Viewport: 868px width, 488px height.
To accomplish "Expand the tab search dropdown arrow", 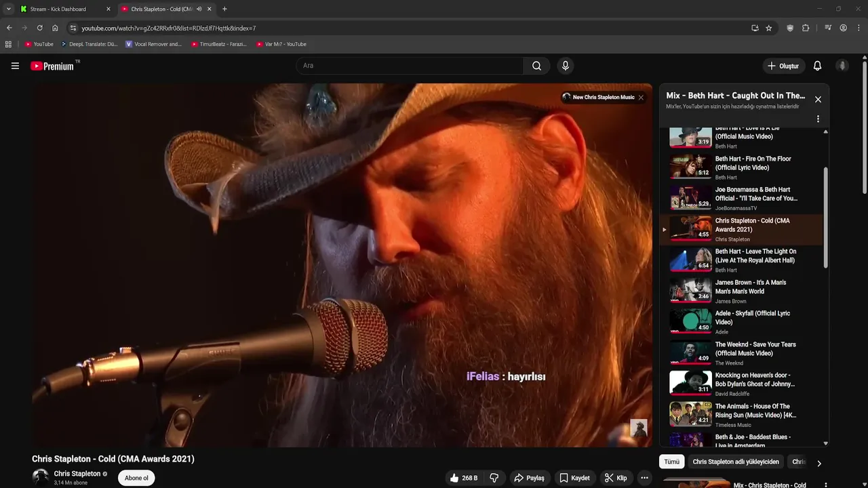I will click(8, 9).
